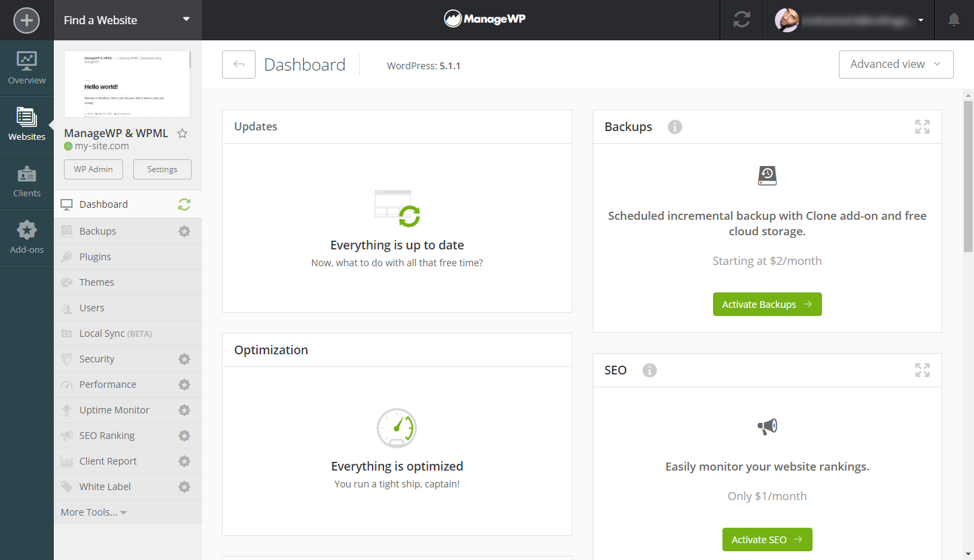Click the Only $1/month text

pyautogui.click(x=767, y=496)
